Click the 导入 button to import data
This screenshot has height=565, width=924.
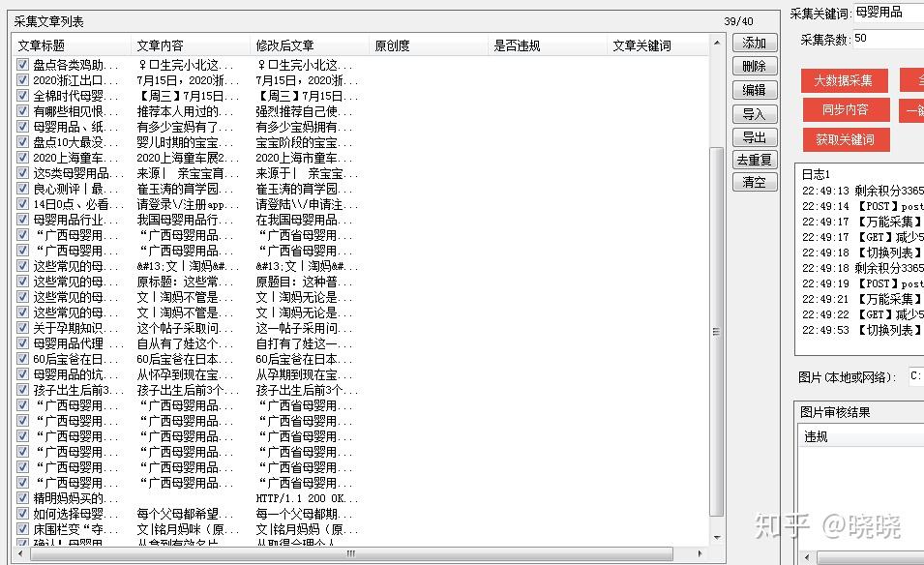coord(755,114)
